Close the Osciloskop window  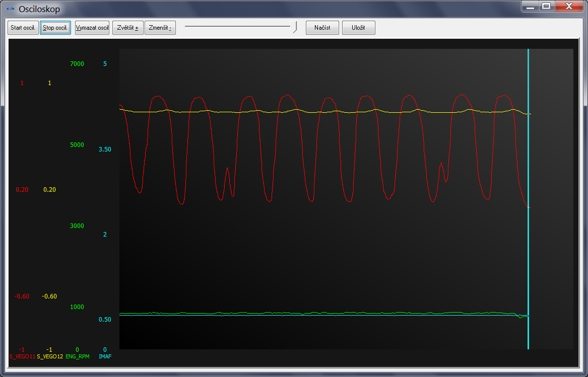tap(568, 7)
